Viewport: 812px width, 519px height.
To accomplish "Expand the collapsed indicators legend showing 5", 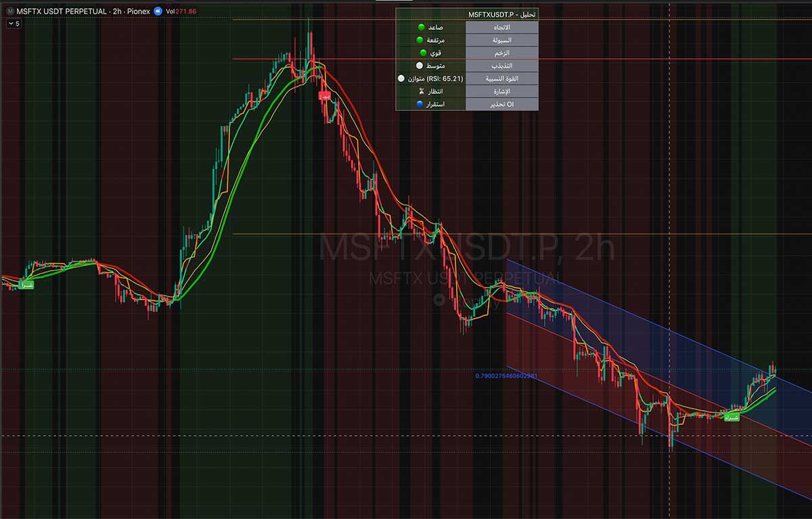I will coord(14,23).
